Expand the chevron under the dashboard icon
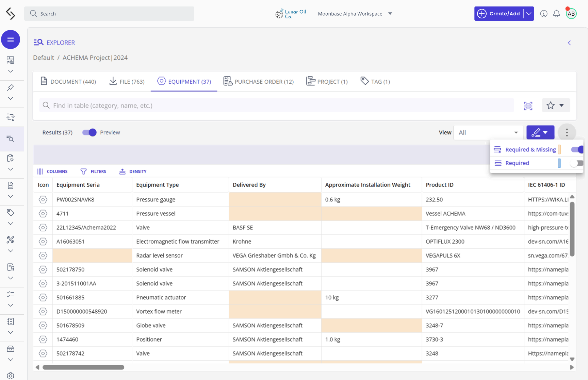Screen dimensions: 588x380 (11, 71)
